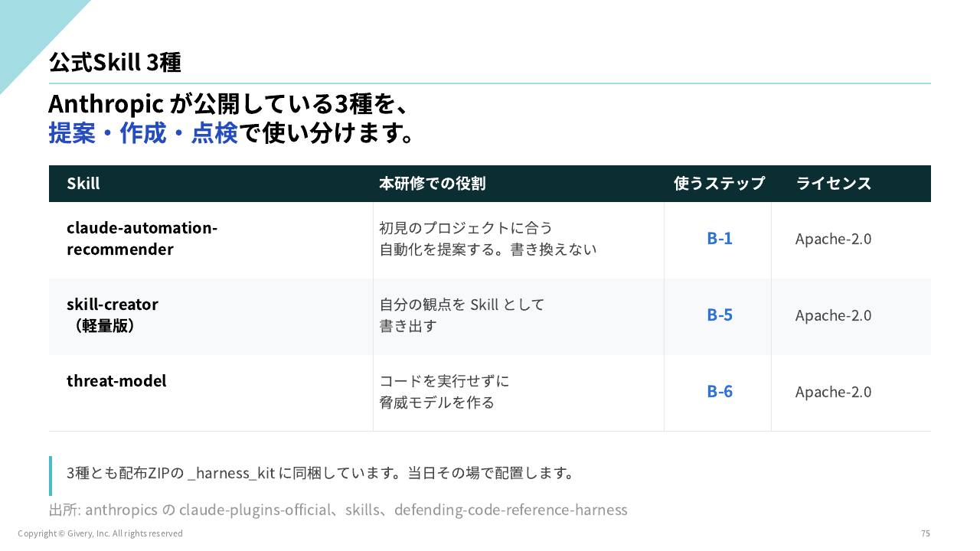This screenshot has width=980, height=551.
Task: Click step label 'B-6'
Action: [x=720, y=391]
